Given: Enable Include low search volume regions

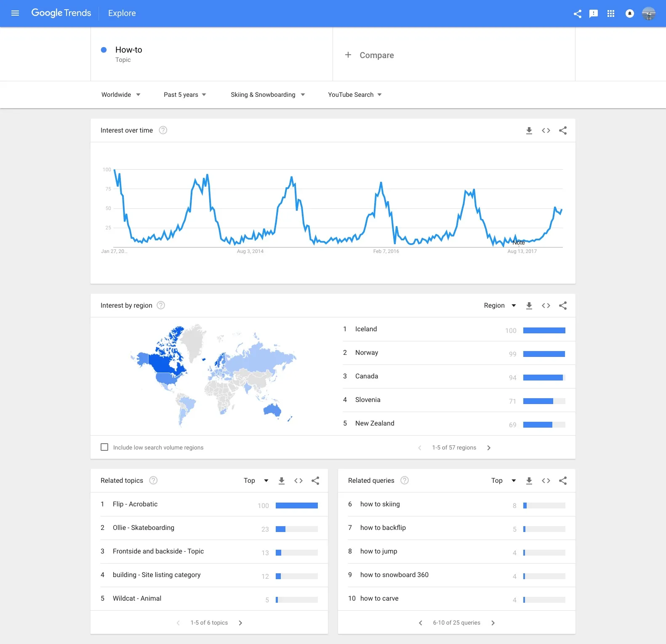Looking at the screenshot, I should [104, 447].
